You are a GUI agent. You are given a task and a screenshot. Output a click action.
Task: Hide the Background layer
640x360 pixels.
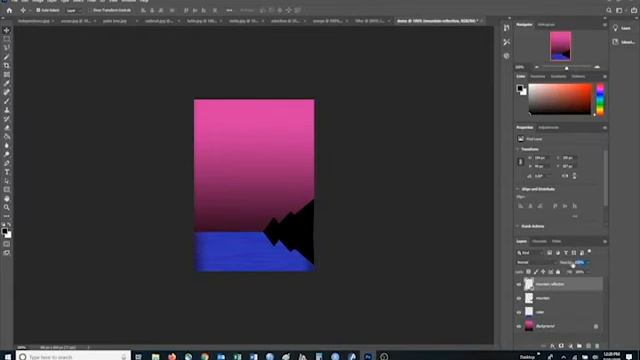click(x=519, y=326)
